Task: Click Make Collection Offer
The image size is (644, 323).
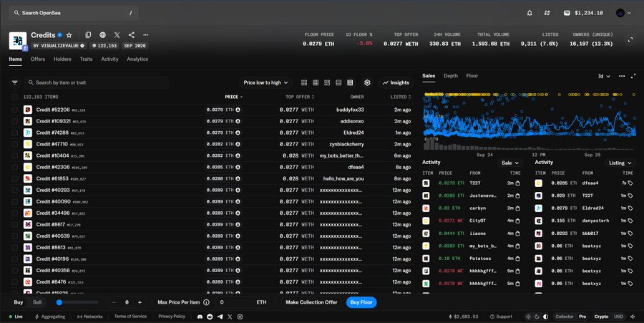Action: (311, 302)
